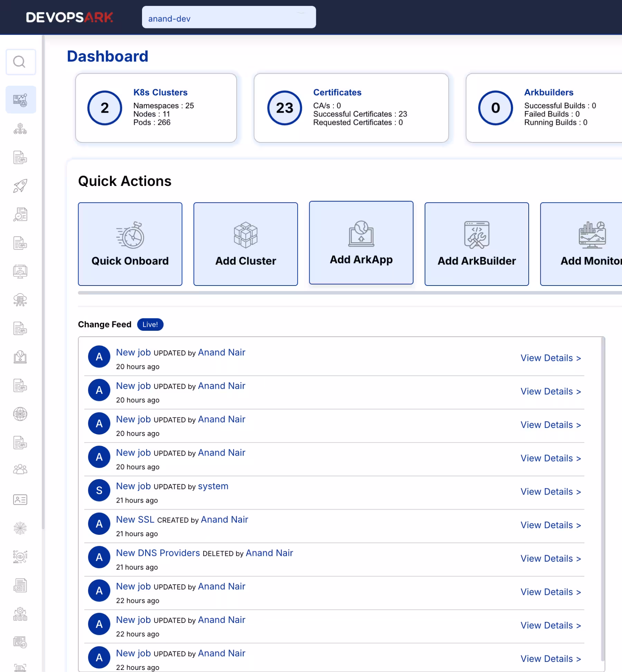
Task: Click the spider web sidebar icon
Action: tap(20, 528)
